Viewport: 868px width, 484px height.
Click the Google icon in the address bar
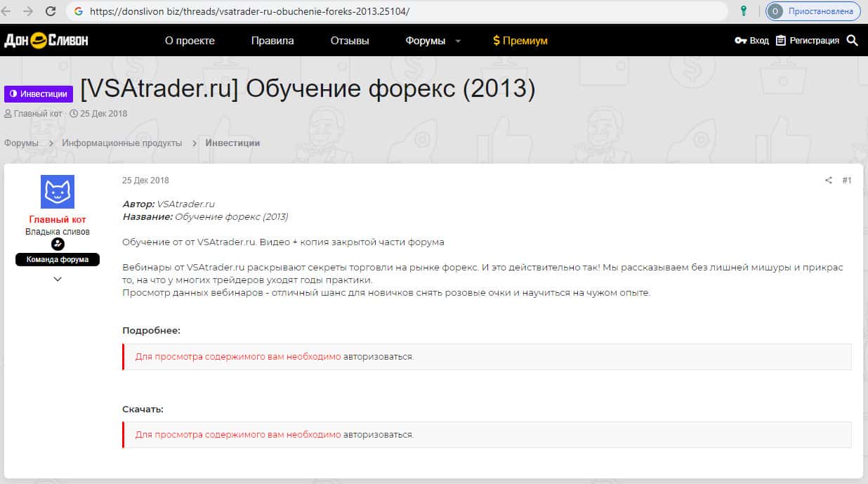tap(78, 12)
